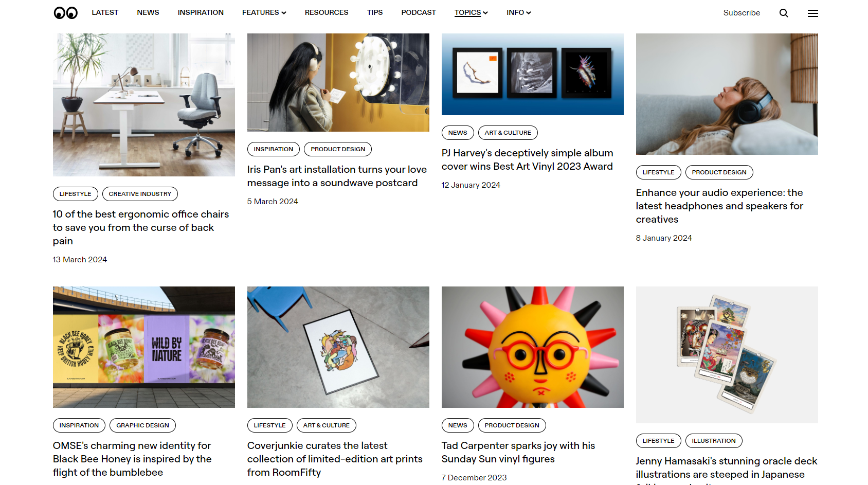The width and height of the screenshot is (868, 485).
Task: Click the Graphic Design tag pill
Action: 142,425
